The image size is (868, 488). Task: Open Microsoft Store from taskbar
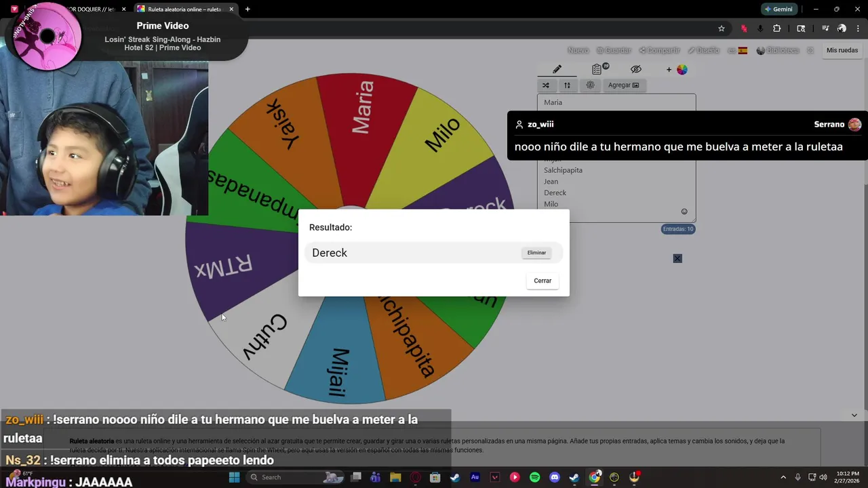(435, 477)
